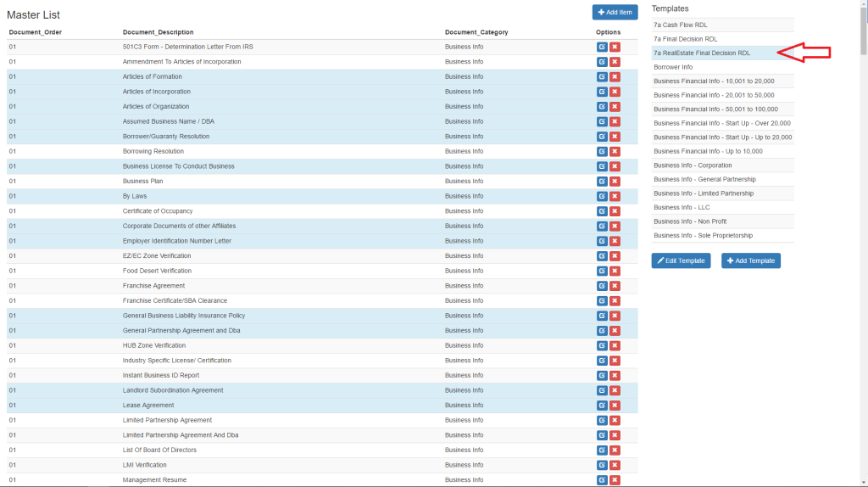Click the Edit Template button

[x=681, y=261]
